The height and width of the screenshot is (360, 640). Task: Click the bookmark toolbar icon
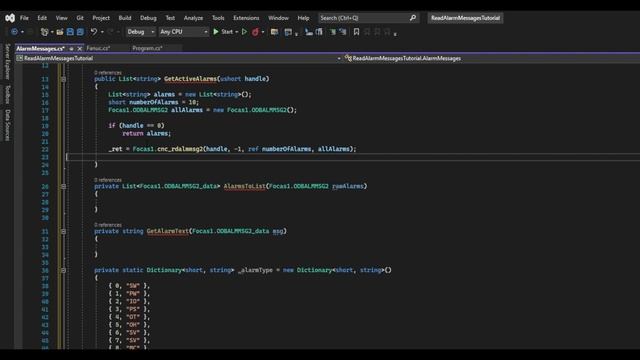click(x=356, y=32)
